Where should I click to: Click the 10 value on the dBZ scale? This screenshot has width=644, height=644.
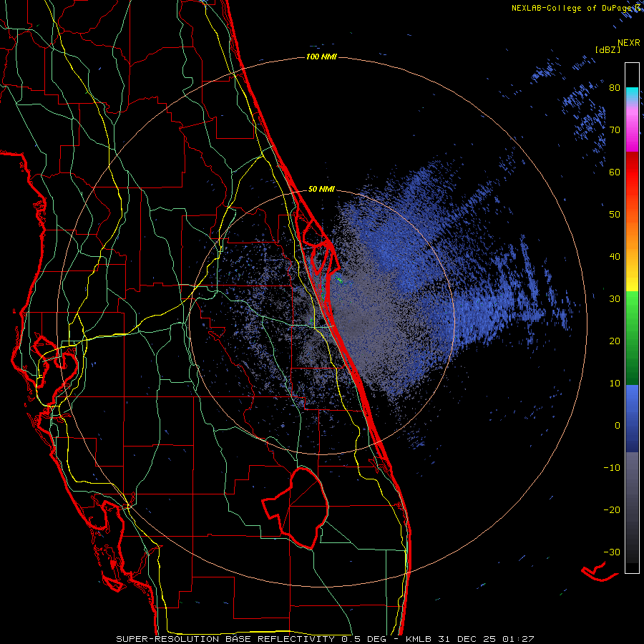point(615,384)
